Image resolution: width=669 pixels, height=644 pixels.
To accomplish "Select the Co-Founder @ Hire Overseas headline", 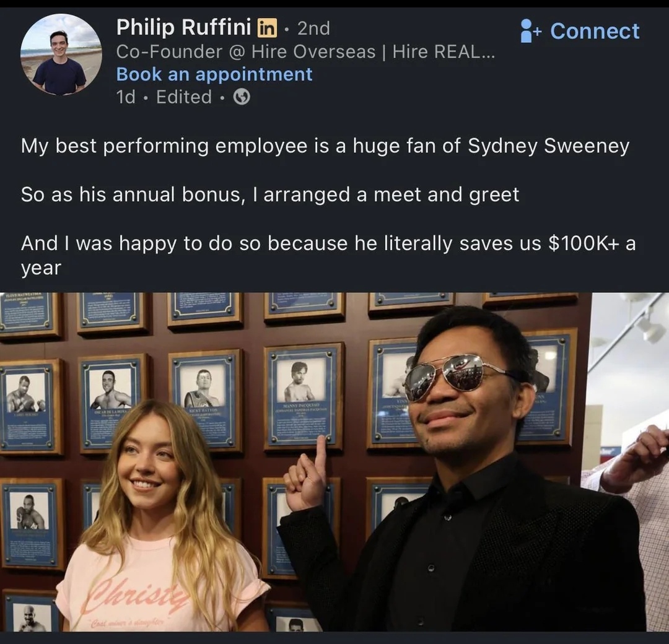I will coord(305,51).
